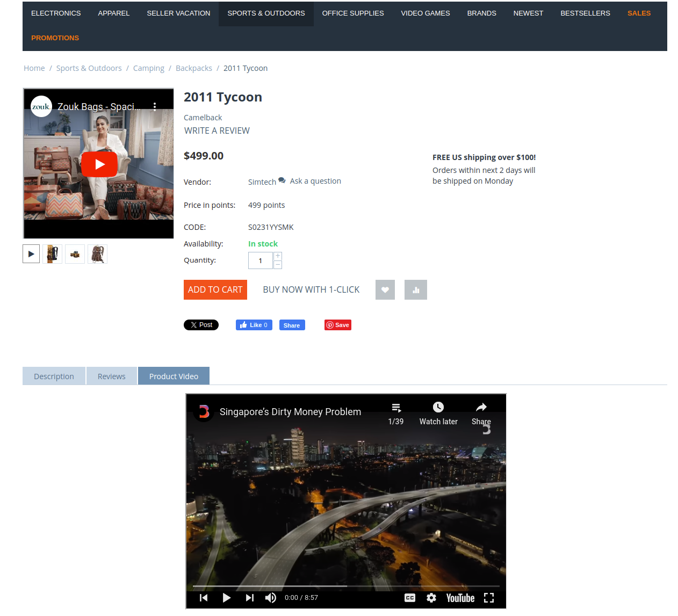Viewport: 678px width, 616px height.
Task: Toggle closed captions CC button
Action: [410, 598]
